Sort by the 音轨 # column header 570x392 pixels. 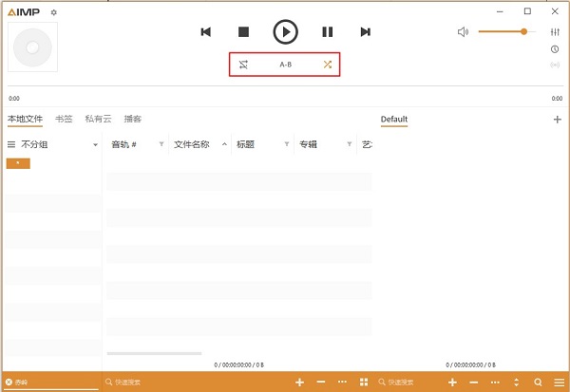click(x=123, y=144)
